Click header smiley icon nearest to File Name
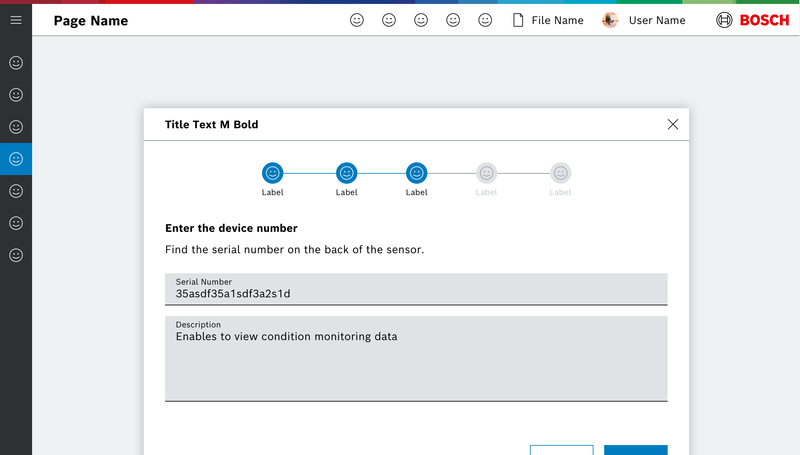The width and height of the screenshot is (800, 455). click(485, 20)
